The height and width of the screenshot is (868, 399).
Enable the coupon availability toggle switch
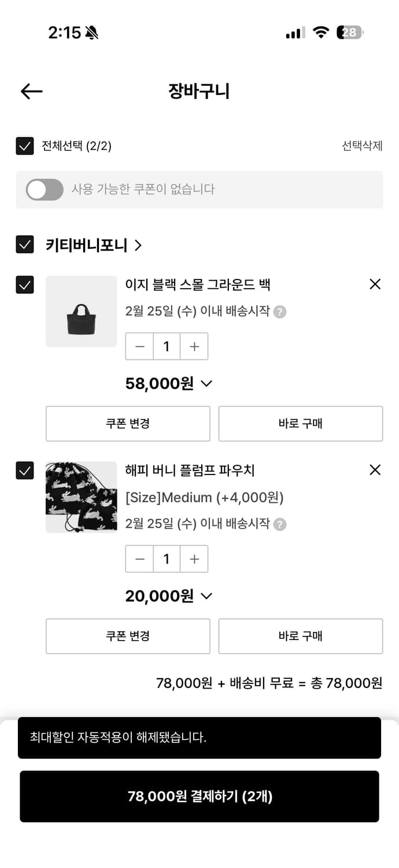click(45, 190)
